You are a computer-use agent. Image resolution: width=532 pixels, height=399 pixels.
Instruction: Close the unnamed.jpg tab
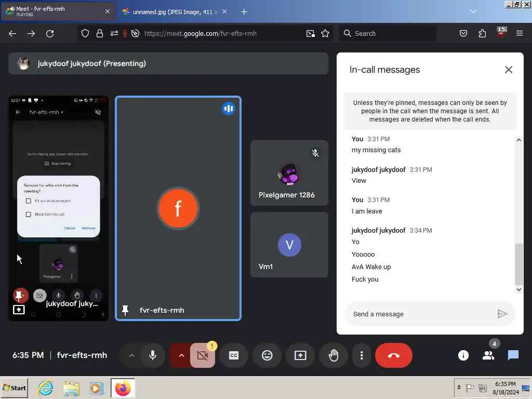[224, 11]
